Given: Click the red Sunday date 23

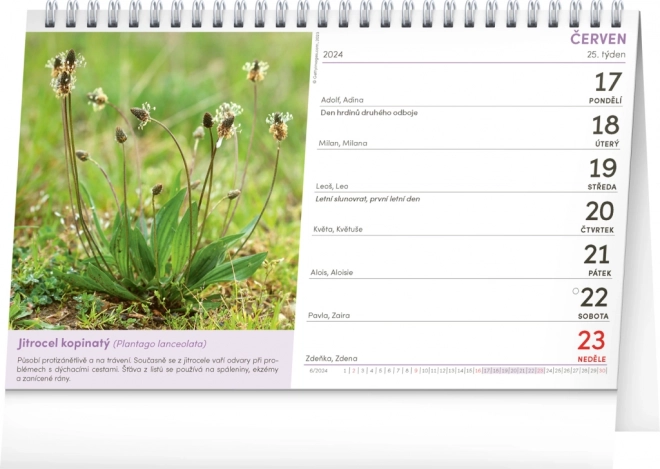Looking at the screenshot, I should [592, 340].
